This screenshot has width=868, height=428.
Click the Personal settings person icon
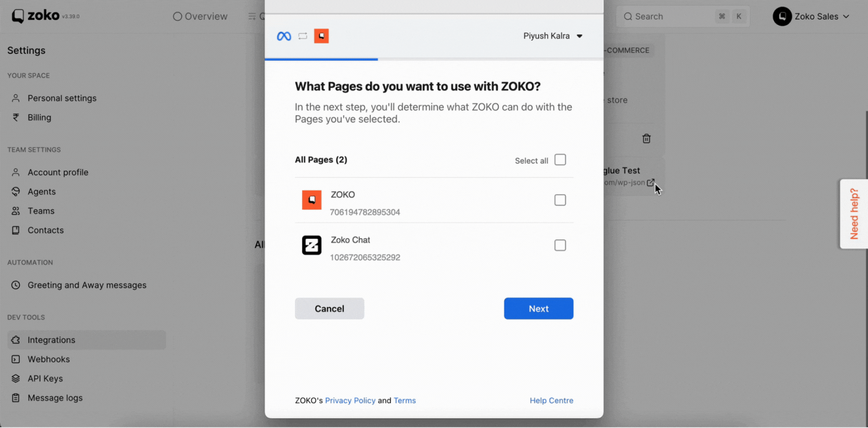16,98
